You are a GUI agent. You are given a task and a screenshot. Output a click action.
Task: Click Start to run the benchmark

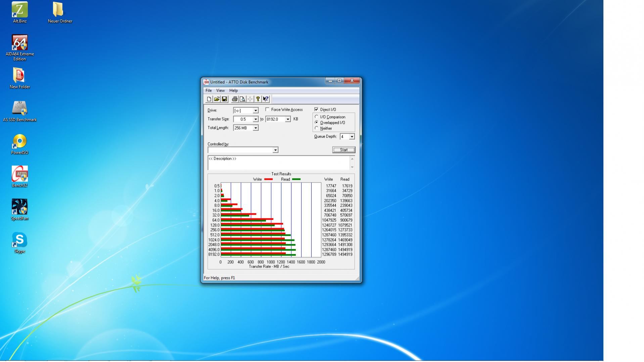tap(343, 150)
